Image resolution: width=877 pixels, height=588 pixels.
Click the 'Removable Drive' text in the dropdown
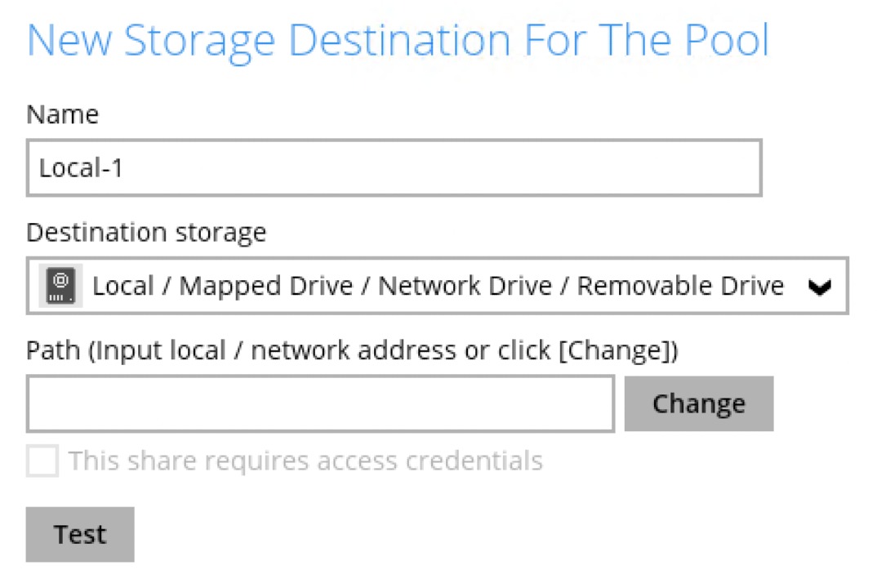click(x=681, y=287)
